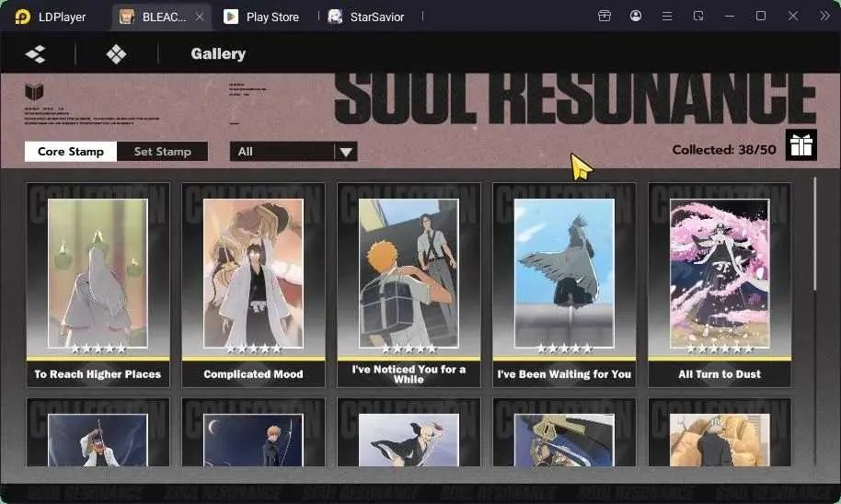Select second-row stamp with armored helmet figure
Screen dimensions: 841x504
(564, 432)
